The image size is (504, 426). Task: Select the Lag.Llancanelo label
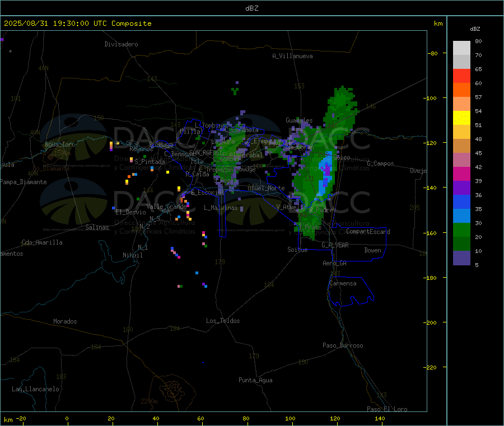coord(35,389)
